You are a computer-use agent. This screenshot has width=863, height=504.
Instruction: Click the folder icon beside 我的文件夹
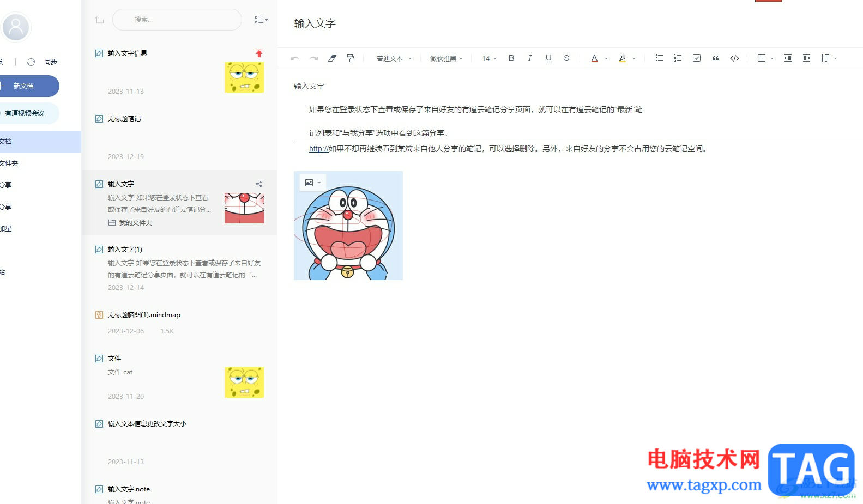pos(112,223)
